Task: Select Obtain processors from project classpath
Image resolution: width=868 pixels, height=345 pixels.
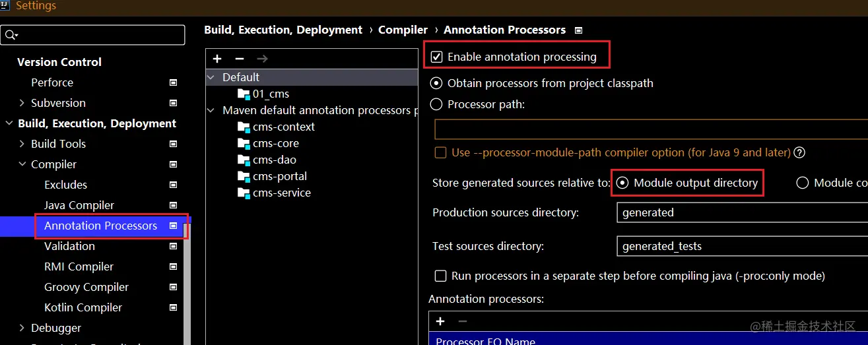Action: point(436,83)
